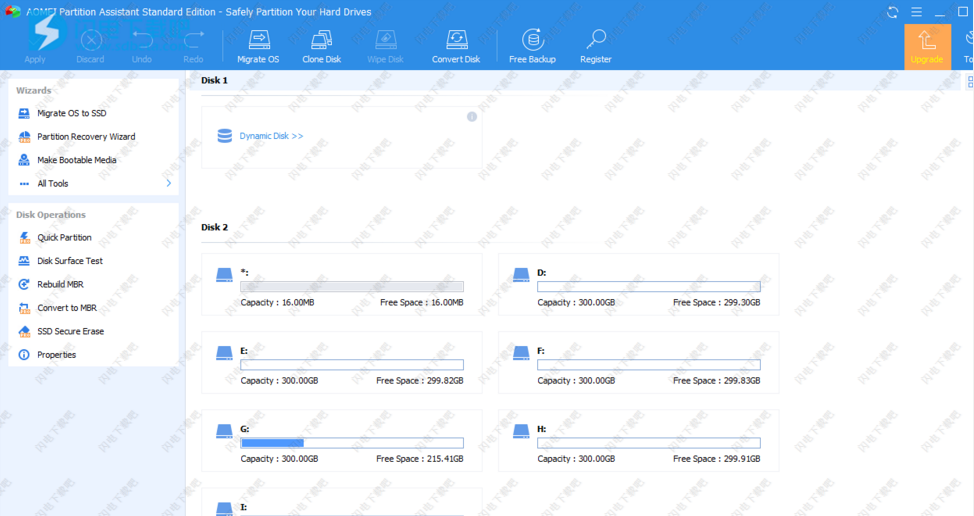Click the F: Free Space 299.83GB text

(717, 381)
